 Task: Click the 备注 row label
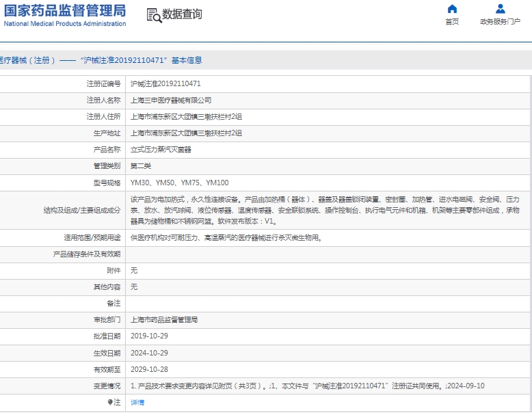coord(114,304)
